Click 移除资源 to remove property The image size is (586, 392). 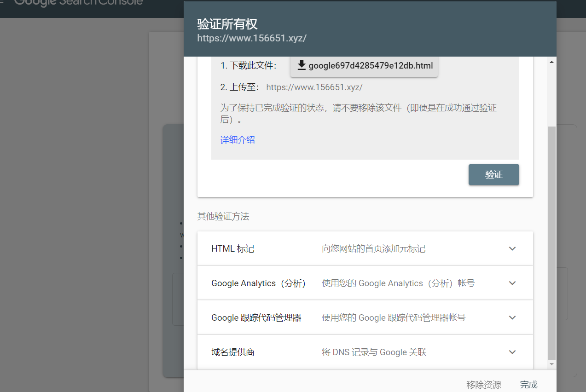[x=484, y=385]
